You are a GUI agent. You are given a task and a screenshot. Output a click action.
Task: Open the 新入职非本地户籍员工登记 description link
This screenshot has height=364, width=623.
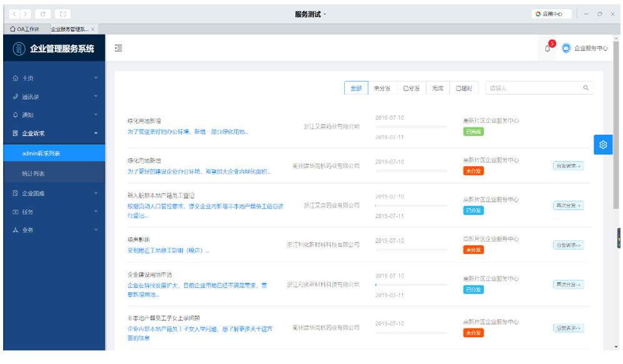(205, 210)
